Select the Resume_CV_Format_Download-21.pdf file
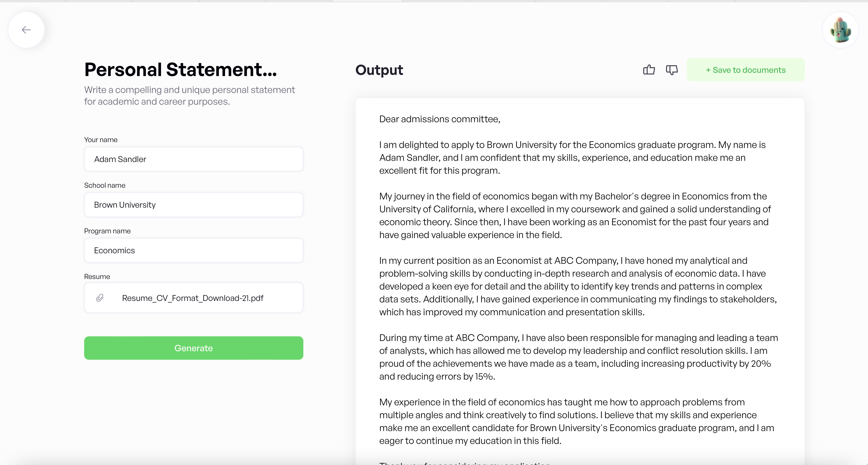Viewport: 868px width, 465px height. (192, 298)
